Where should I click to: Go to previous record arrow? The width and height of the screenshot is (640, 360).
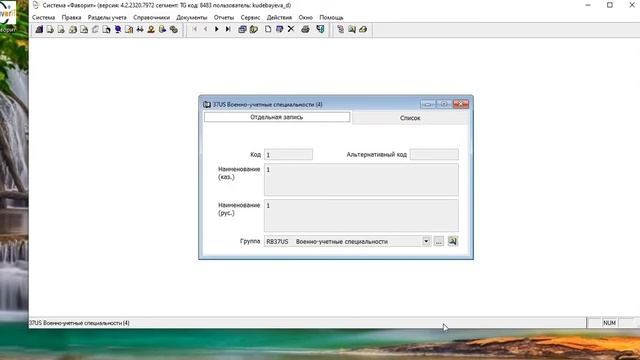(205, 29)
